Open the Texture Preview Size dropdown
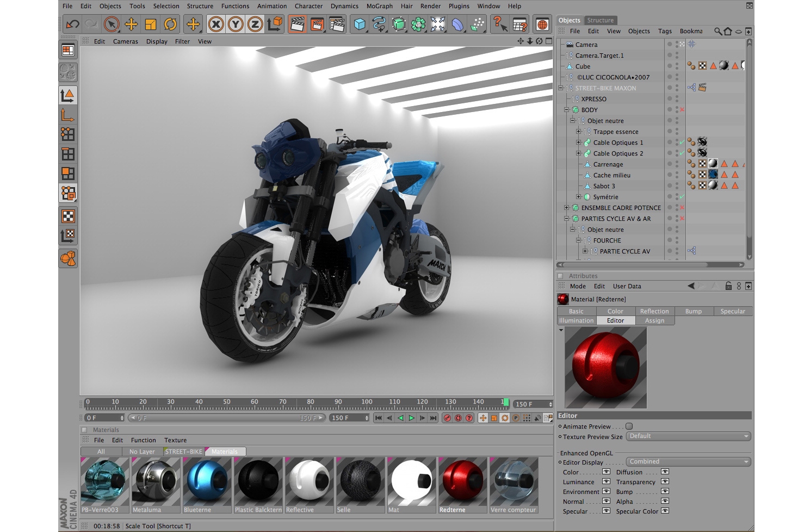This screenshot has height=532, width=798. point(688,436)
